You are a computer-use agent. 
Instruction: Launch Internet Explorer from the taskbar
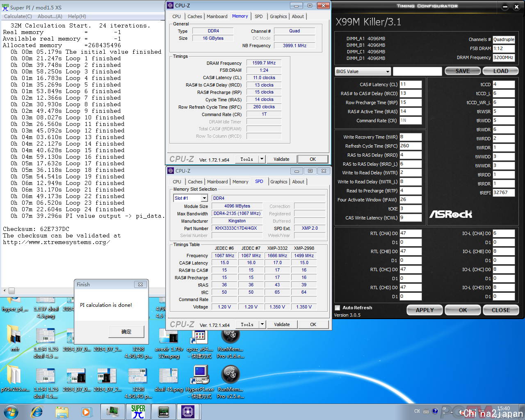[x=37, y=411]
